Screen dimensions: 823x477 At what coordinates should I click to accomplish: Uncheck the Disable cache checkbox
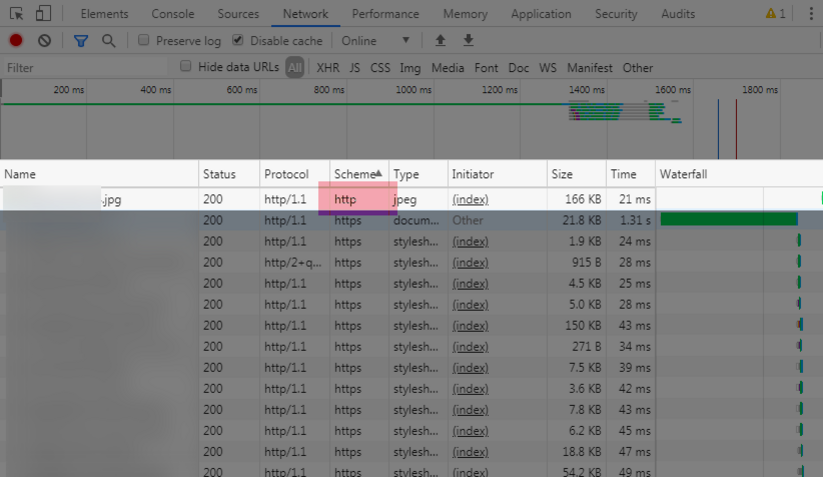pyautogui.click(x=238, y=40)
